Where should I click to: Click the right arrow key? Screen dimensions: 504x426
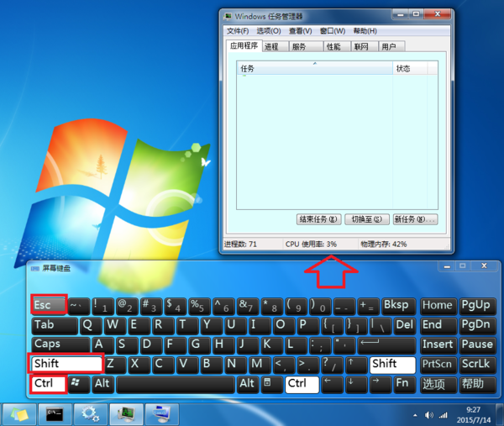coord(381,384)
